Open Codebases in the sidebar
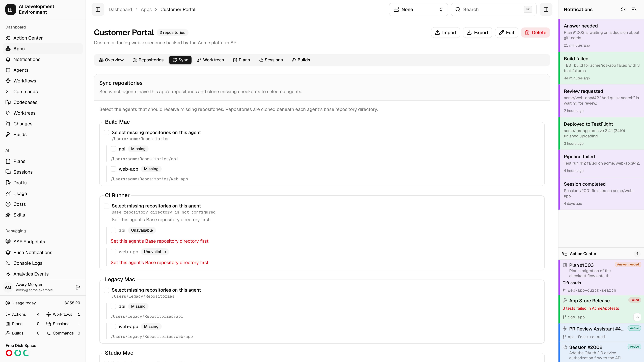 click(43, 102)
